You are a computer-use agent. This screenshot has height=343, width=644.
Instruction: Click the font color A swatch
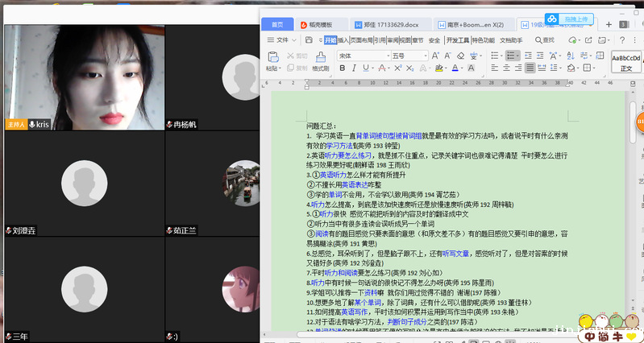point(455,68)
